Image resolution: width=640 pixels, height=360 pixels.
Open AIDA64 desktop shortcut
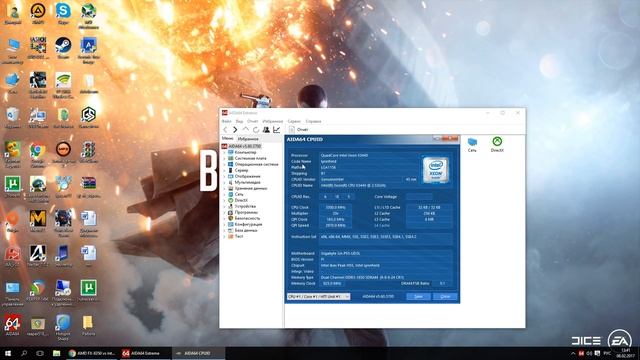click(12, 325)
